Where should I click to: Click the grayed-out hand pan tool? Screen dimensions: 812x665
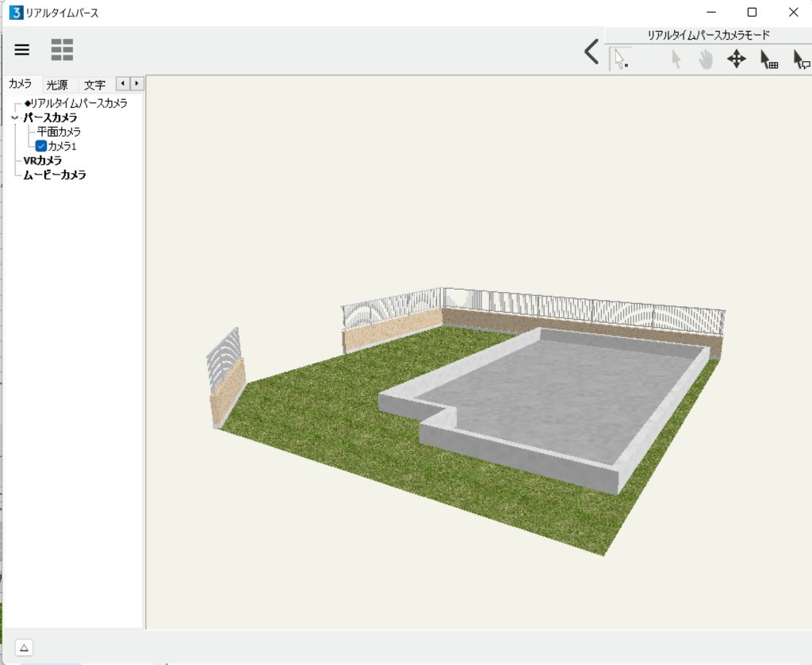tap(706, 60)
